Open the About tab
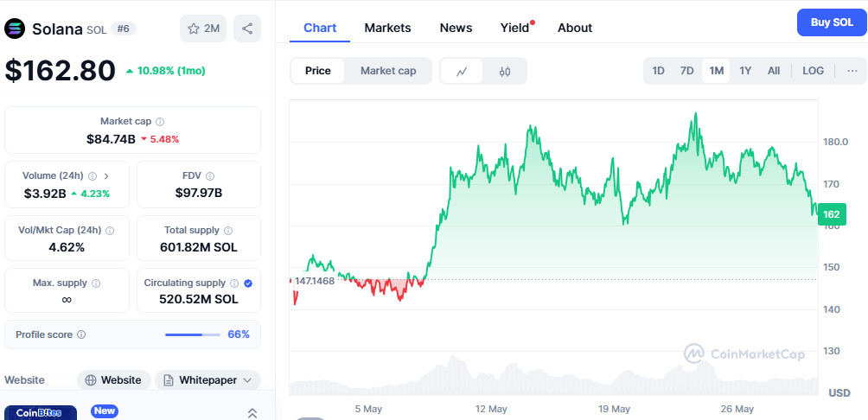Viewport: 868px width, 420px height. [575, 28]
